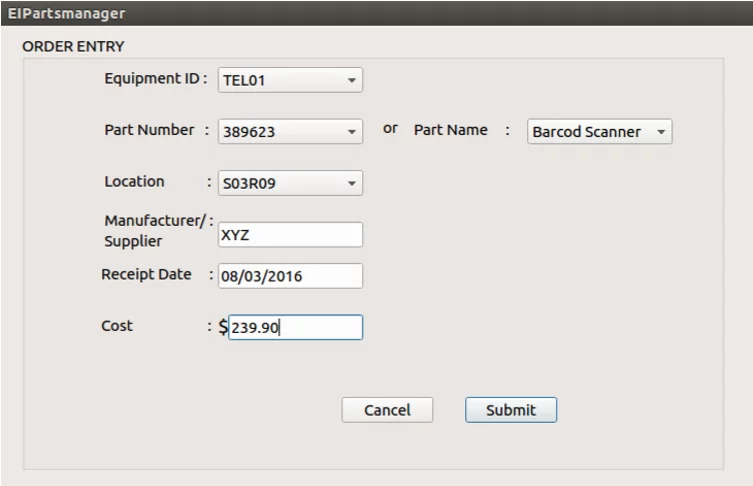Image resolution: width=753 pixels, height=486 pixels.
Task: Focus the Manufacturer/Supplier field containing XYZ
Action: coord(290,235)
